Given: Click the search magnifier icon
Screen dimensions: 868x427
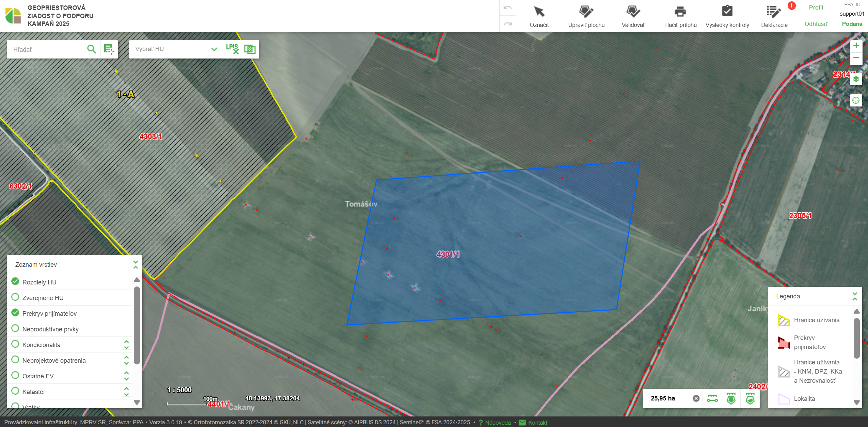Looking at the screenshot, I should tap(91, 49).
